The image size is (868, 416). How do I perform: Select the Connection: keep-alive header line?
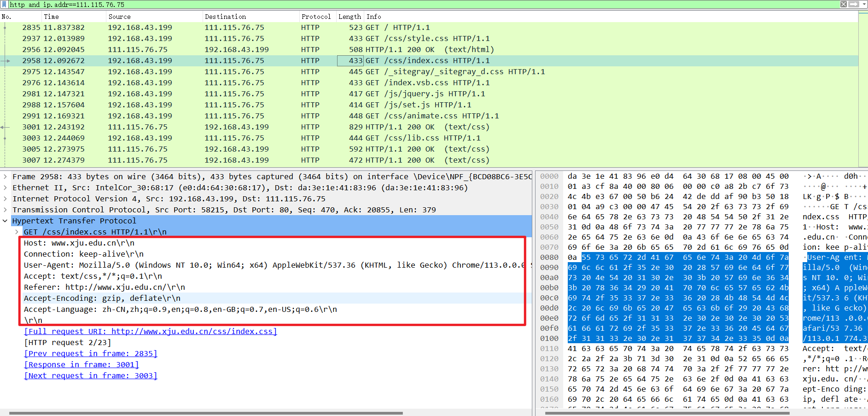pyautogui.click(x=84, y=254)
